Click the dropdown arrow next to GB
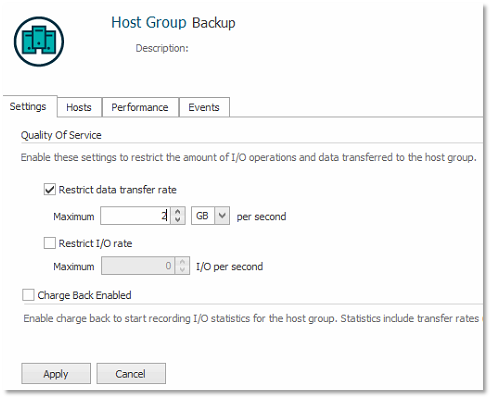The image size is (492, 399). click(222, 216)
